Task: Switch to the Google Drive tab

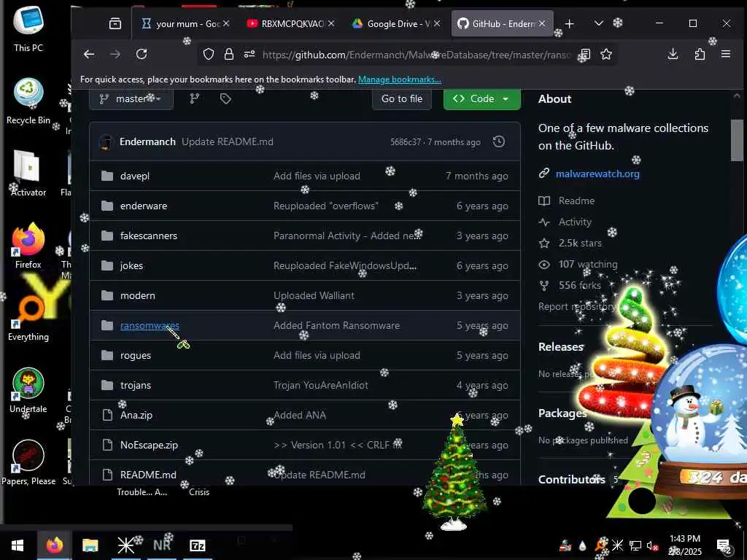Action: [398, 23]
